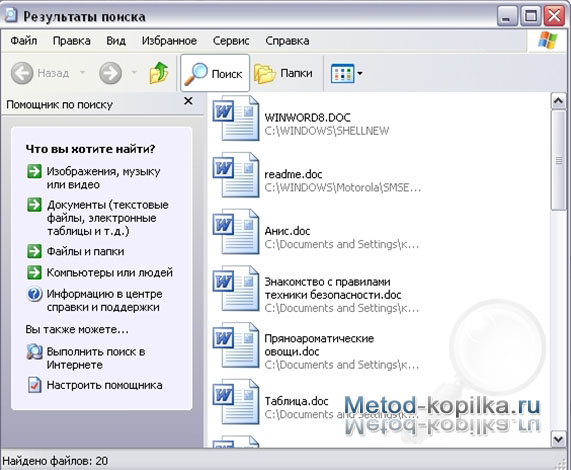Open the Сервис menu

231,40
